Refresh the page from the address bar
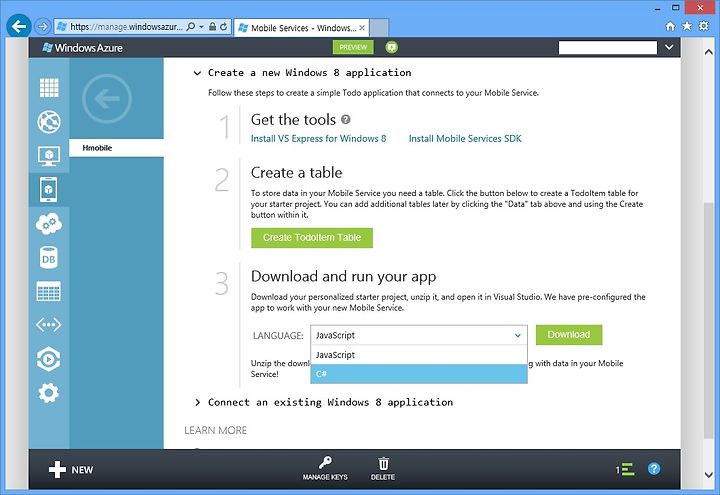The width and height of the screenshot is (720, 495). pyautogui.click(x=224, y=27)
